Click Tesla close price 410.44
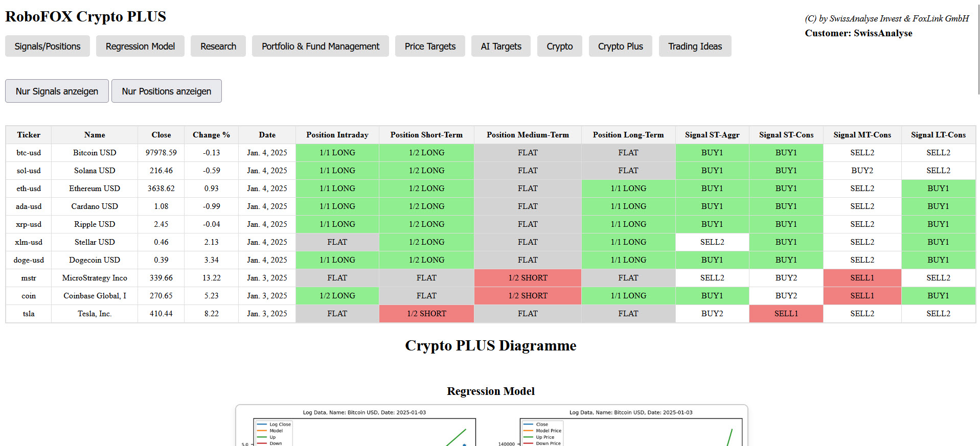Viewport: 980px width, 446px height. pos(161,314)
